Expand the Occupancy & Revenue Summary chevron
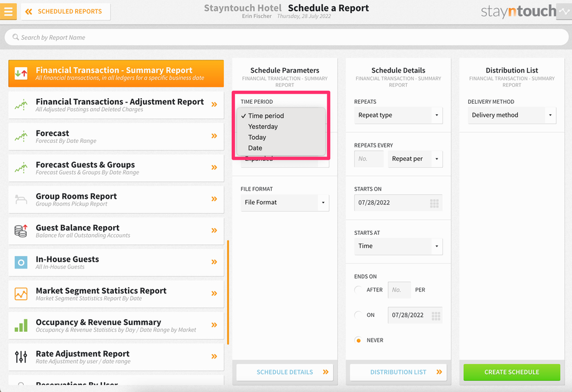 click(214, 325)
